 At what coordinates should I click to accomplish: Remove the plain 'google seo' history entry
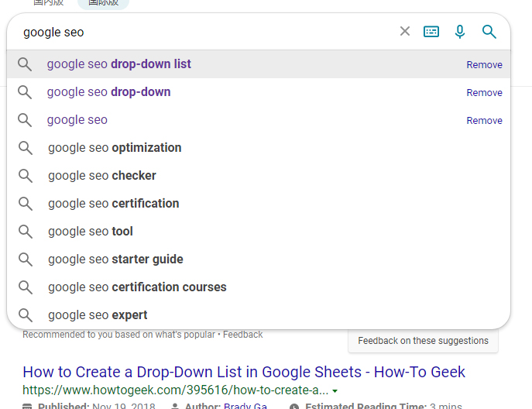pyautogui.click(x=484, y=120)
